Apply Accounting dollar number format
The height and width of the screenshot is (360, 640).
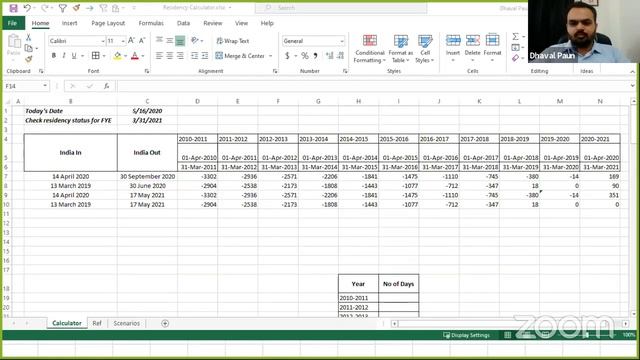pyautogui.click(x=287, y=56)
